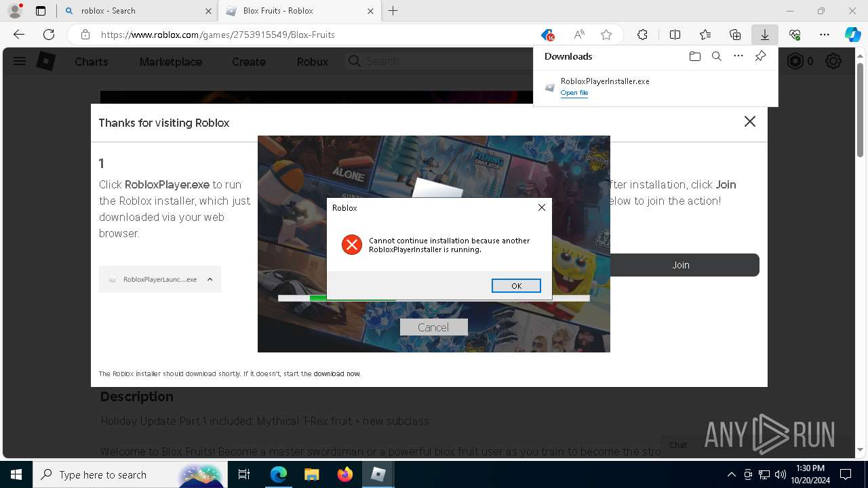Search downloads with magnifier icon
Image resolution: width=868 pixels, height=488 pixels.
click(x=716, y=56)
